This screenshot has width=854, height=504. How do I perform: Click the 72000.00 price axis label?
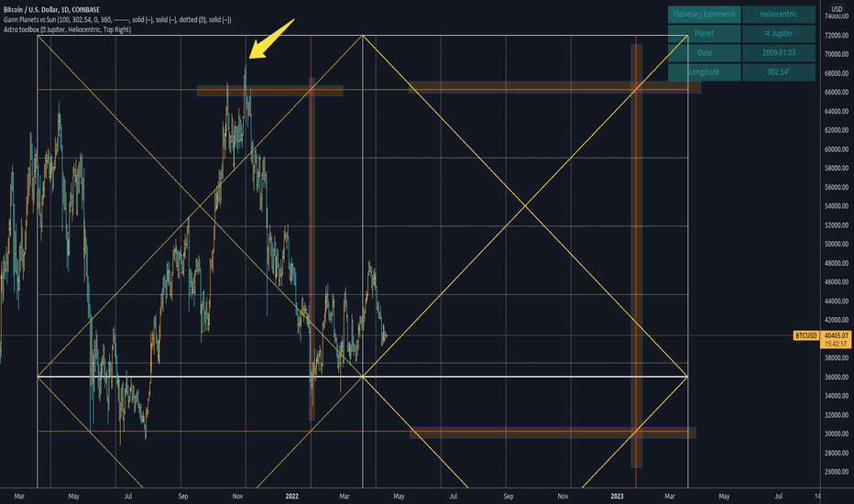pyautogui.click(x=837, y=36)
